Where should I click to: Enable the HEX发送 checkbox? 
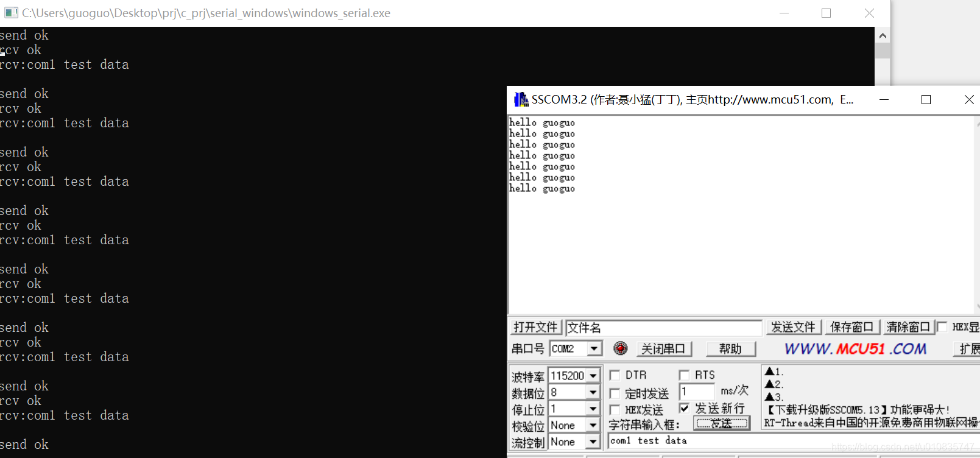click(x=615, y=410)
